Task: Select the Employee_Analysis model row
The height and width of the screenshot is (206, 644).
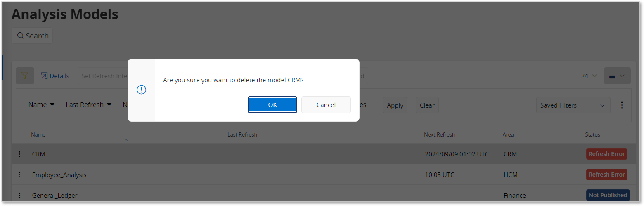Action: coord(324,175)
